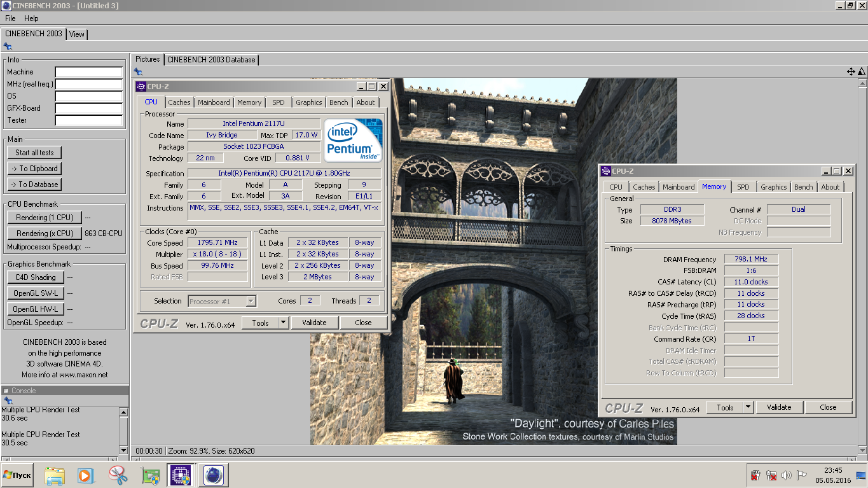Image resolution: width=868 pixels, height=488 pixels.
Task: Click the console scrollbar down arrow
Action: [124, 450]
